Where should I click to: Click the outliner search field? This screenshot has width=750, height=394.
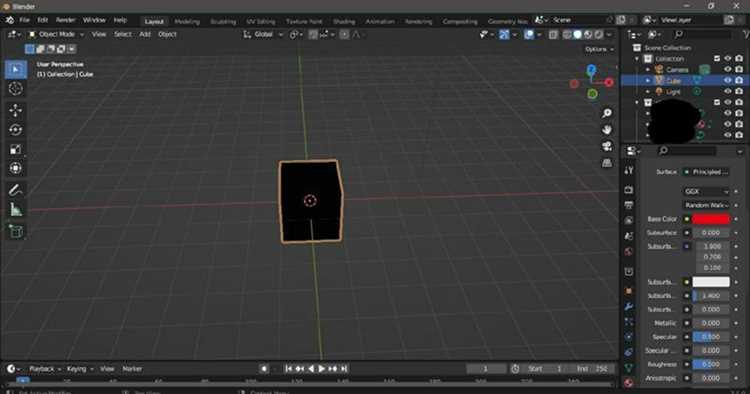(702, 34)
